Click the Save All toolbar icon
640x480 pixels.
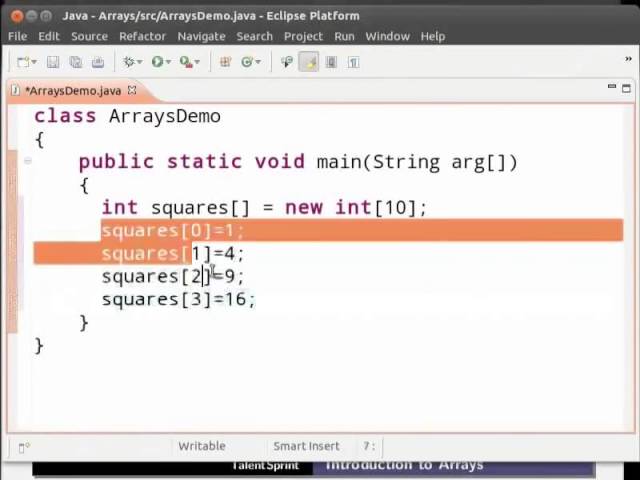(x=76, y=62)
